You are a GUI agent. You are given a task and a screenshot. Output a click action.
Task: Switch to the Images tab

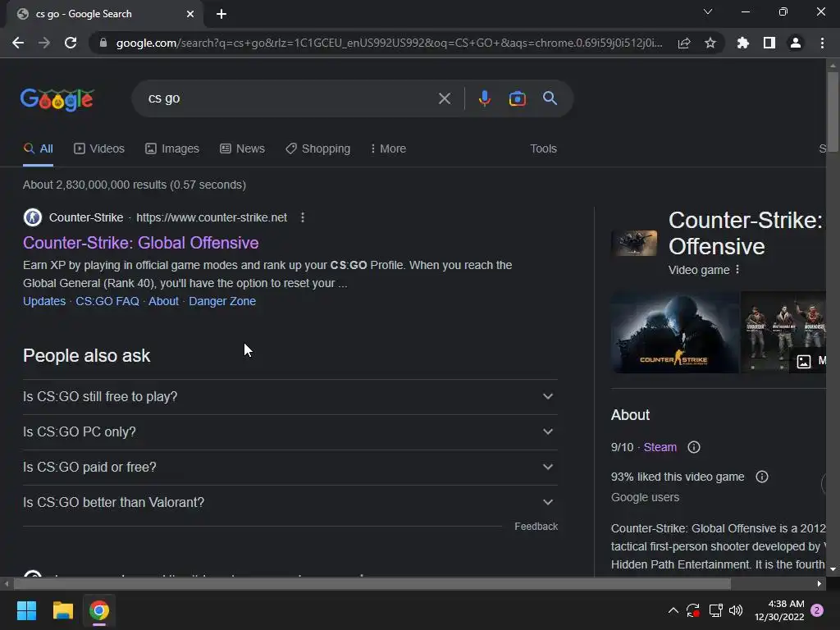(172, 149)
